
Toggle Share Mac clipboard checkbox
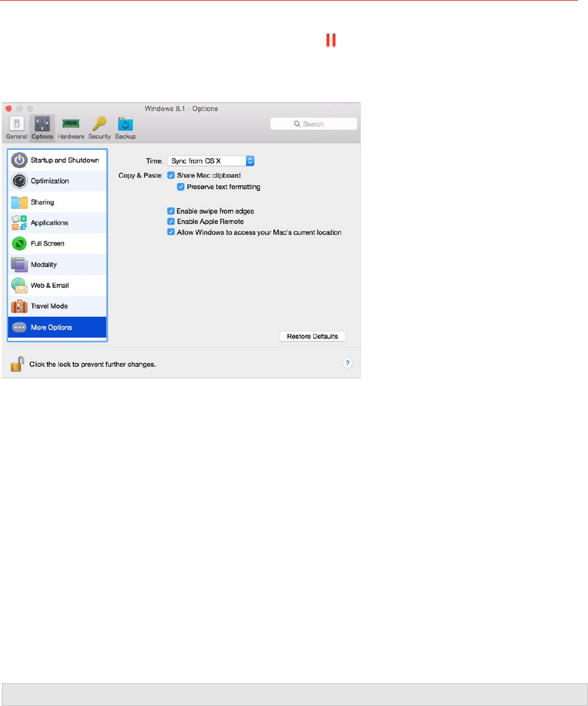[171, 175]
